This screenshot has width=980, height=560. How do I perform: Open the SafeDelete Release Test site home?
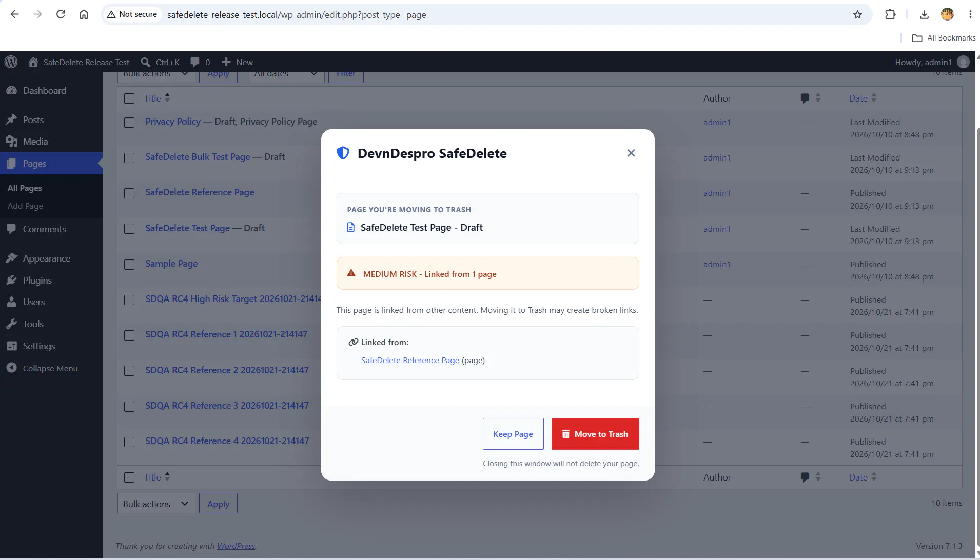(79, 62)
